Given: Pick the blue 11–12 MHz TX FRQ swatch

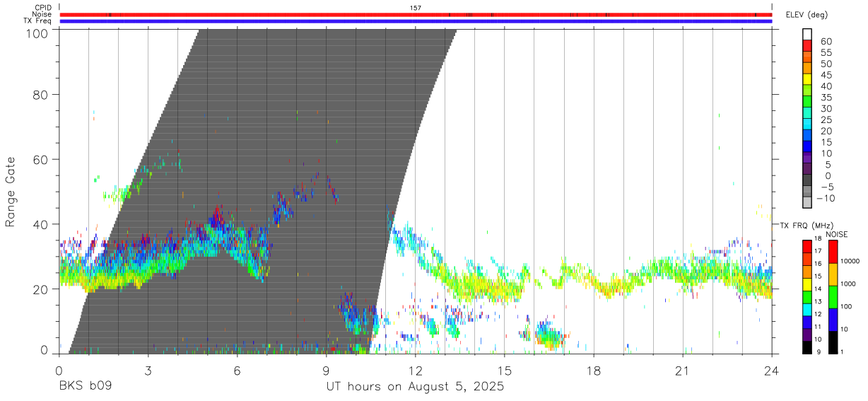Looking at the screenshot, I should point(807,322).
